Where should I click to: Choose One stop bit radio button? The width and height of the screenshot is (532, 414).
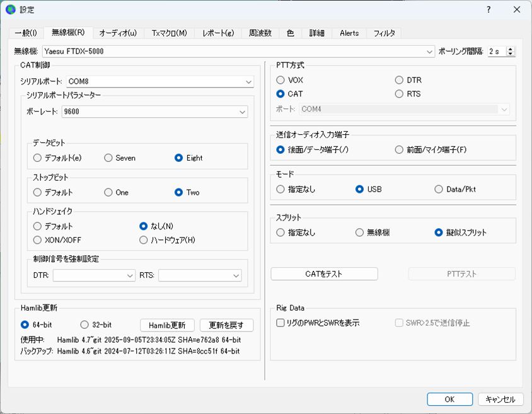click(x=108, y=192)
